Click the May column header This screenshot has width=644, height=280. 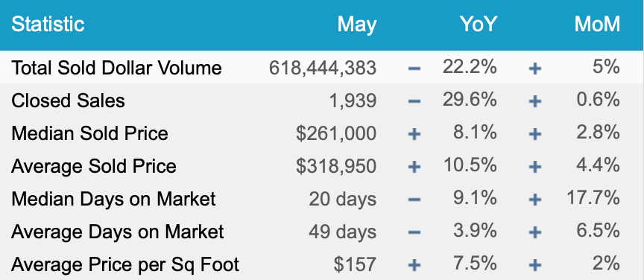point(357,25)
